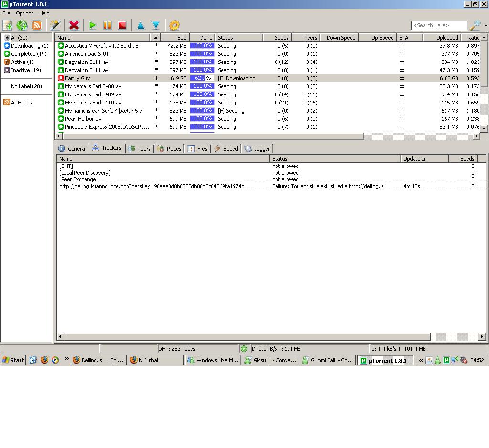Image resolution: width=489 pixels, height=448 pixels.
Task: Switch to the Files tab
Action: point(198,148)
